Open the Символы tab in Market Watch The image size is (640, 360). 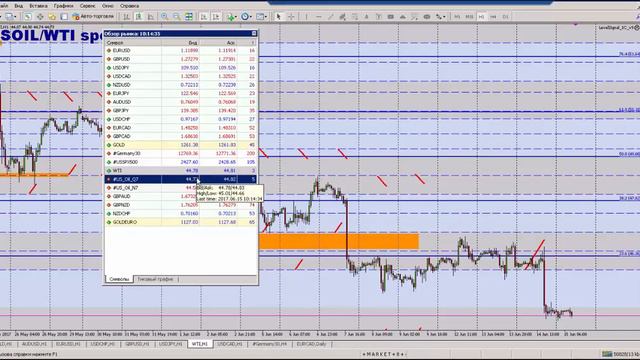(x=119, y=279)
